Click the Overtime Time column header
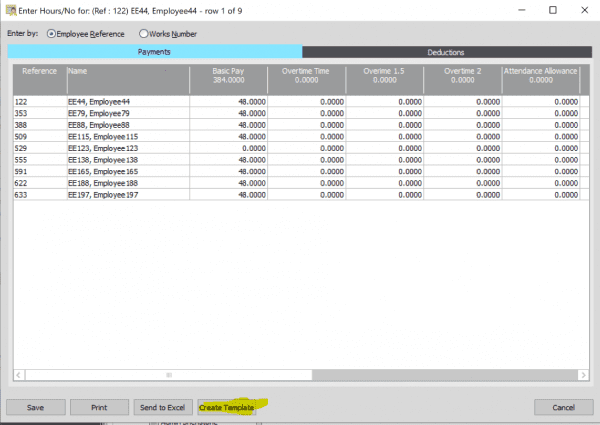Image resolution: width=600 pixels, height=425 pixels. point(307,79)
